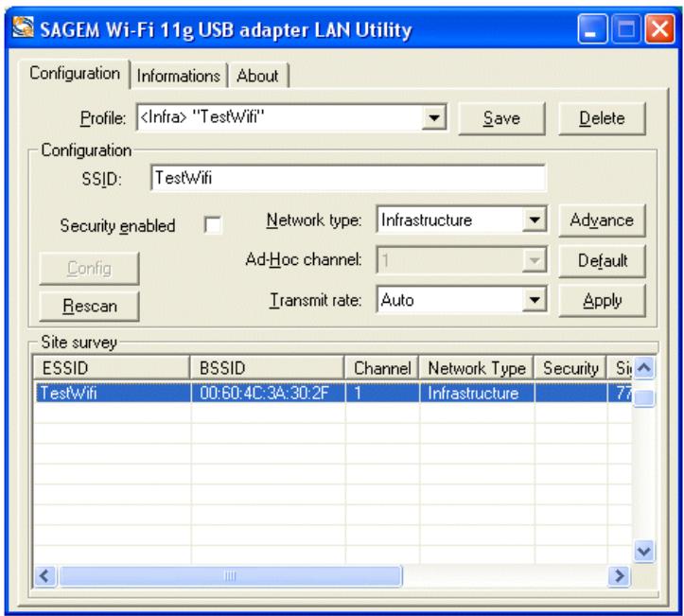The height and width of the screenshot is (616, 684).
Task: Reset settings with the Default button
Action: click(602, 260)
